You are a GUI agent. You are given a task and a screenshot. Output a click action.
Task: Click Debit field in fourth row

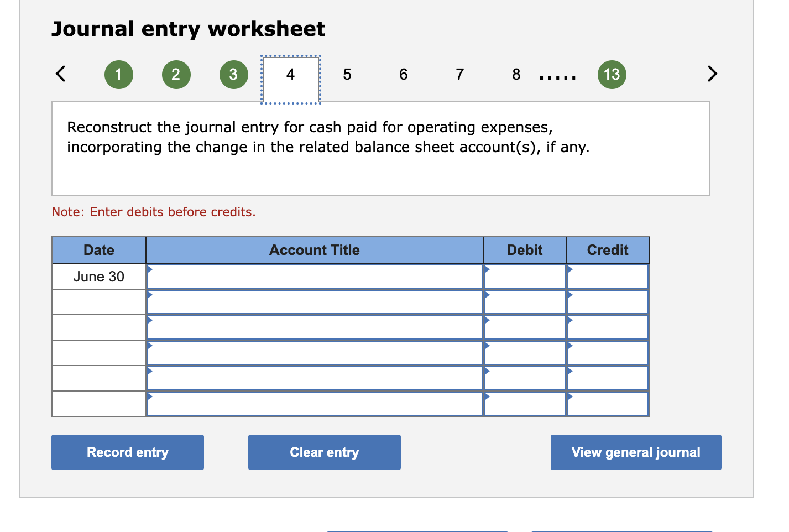click(x=525, y=353)
